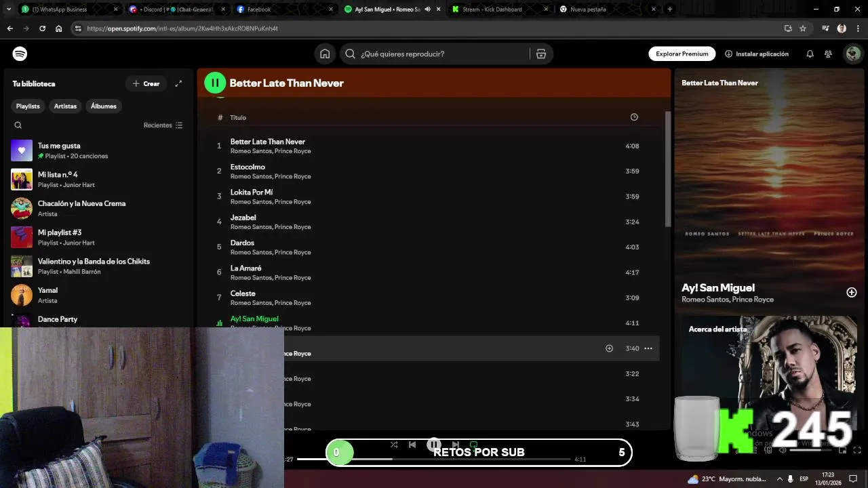Filter the library by Artistas
Viewport: 868px width, 488px height.
(x=65, y=106)
